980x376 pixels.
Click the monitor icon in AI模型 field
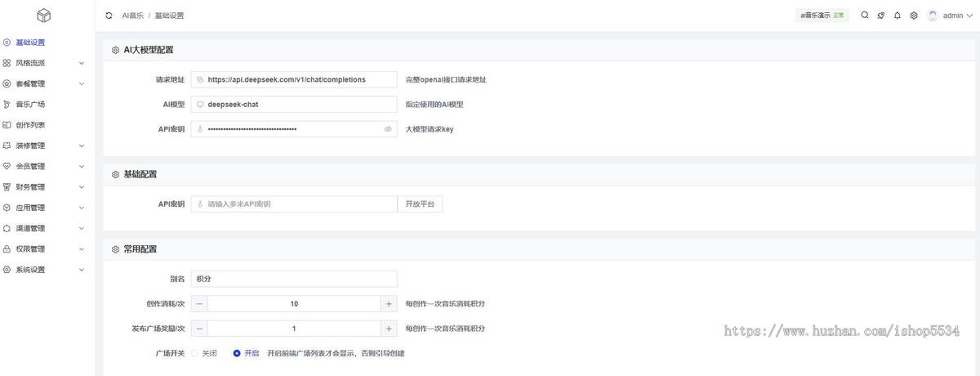pos(200,105)
